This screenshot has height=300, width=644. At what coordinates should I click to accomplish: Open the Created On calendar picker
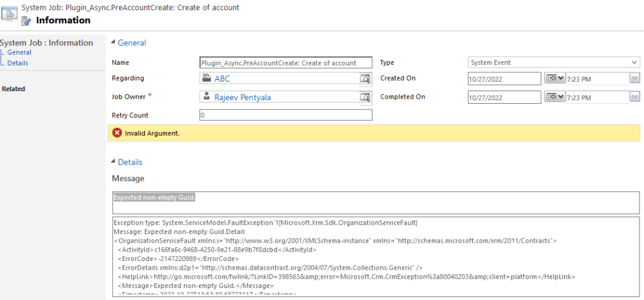point(555,79)
